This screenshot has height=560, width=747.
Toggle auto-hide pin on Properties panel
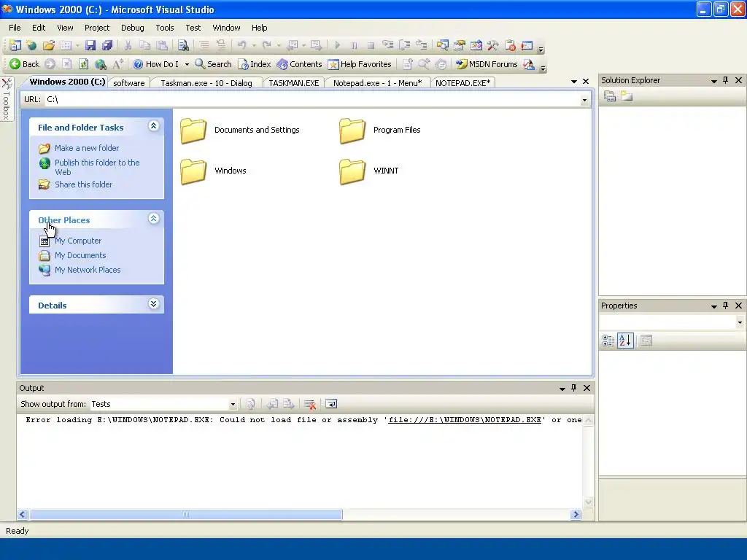pos(726,306)
